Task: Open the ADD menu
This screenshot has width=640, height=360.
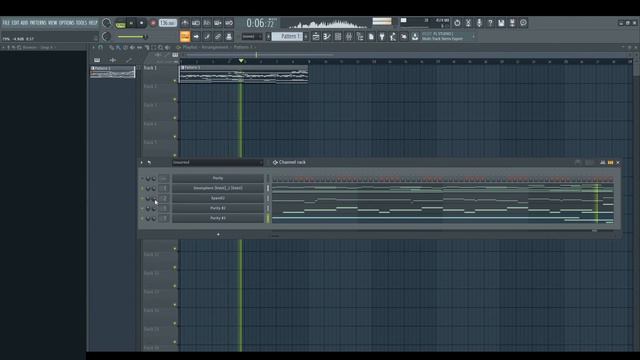Action: pyautogui.click(x=24, y=23)
